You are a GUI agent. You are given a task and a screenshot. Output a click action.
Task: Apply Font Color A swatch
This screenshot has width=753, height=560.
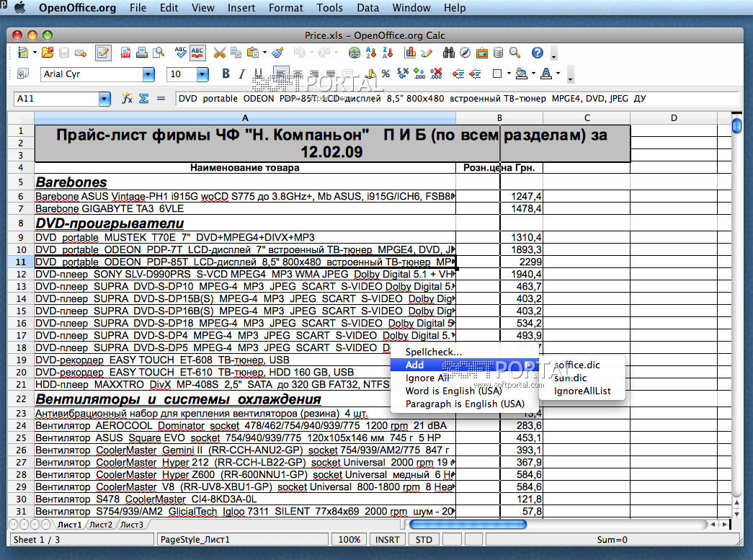[x=546, y=74]
